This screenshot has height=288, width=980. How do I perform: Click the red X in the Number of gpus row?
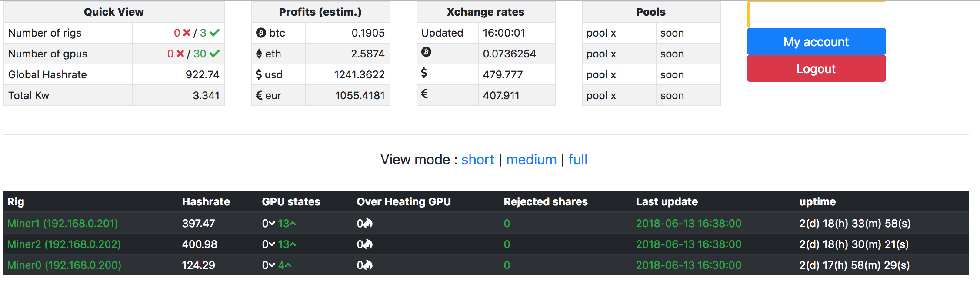[180, 54]
